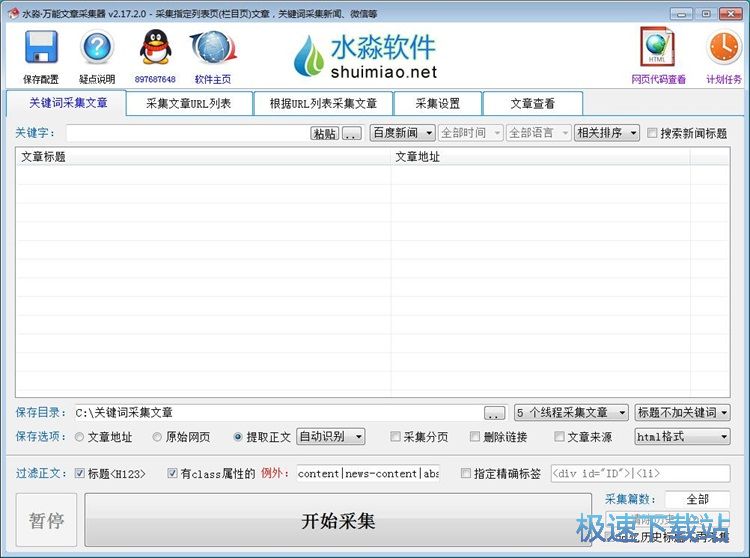750x558 pixels.
Task: Select the 提取正文 radio button
Action: point(237,437)
